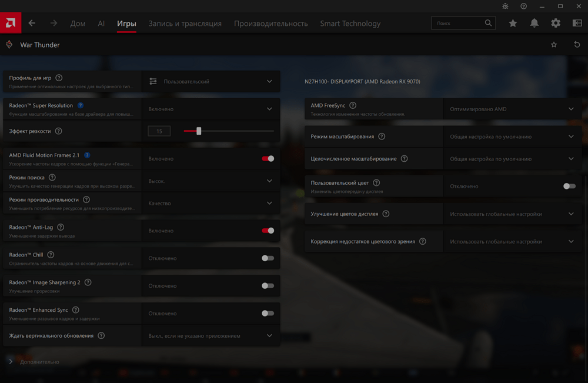Turn off Radeon Anti-Lag toggle
This screenshot has width=588, height=383.
coord(268,231)
